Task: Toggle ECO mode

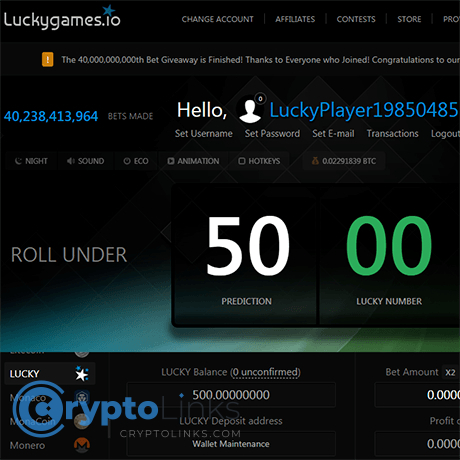Action: (136, 161)
